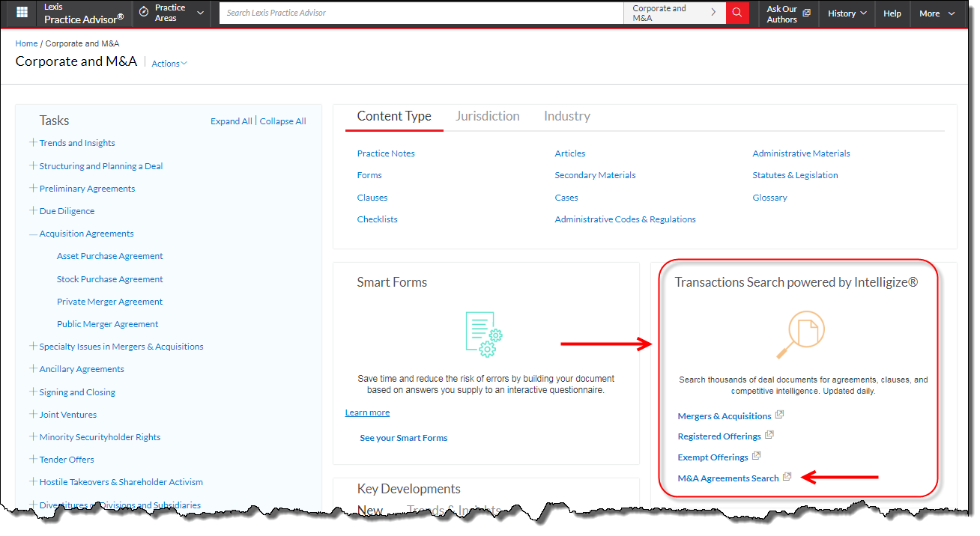Open the product grid switcher icon
This screenshot has width=980, height=536.
tap(22, 13)
